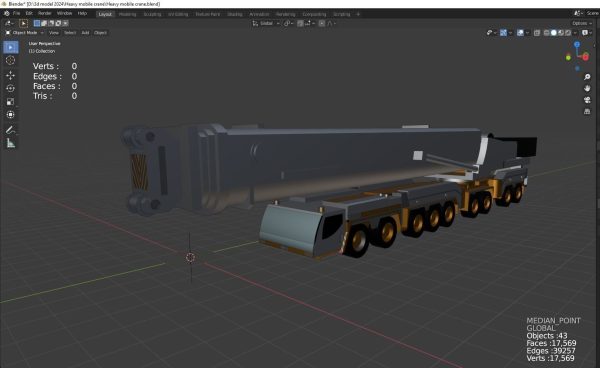Click the pan view hand icon

click(587, 88)
